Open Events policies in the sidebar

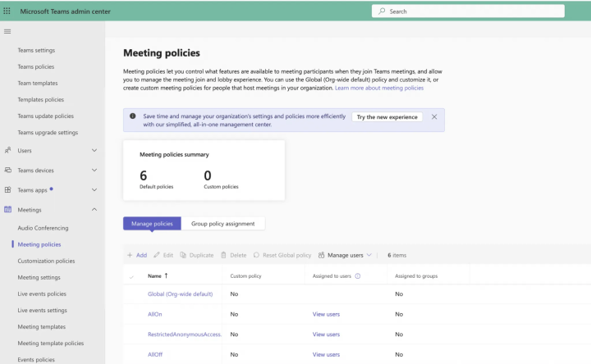click(36, 359)
